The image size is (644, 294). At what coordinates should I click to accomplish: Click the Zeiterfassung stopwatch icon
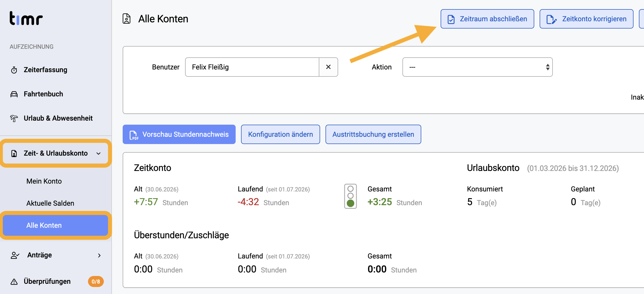pyautogui.click(x=14, y=70)
